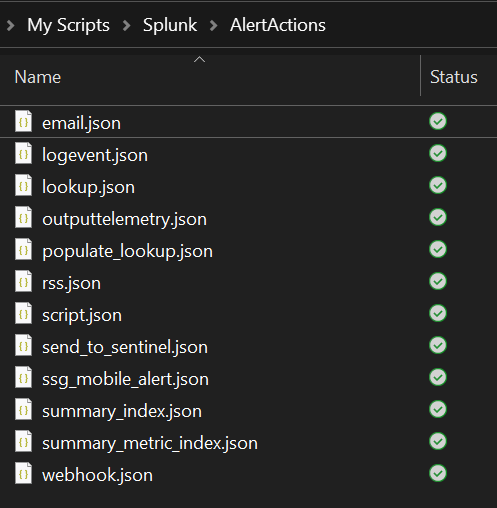
Task: Expand the chevron between My Scripts and Splunk
Action: (127, 26)
